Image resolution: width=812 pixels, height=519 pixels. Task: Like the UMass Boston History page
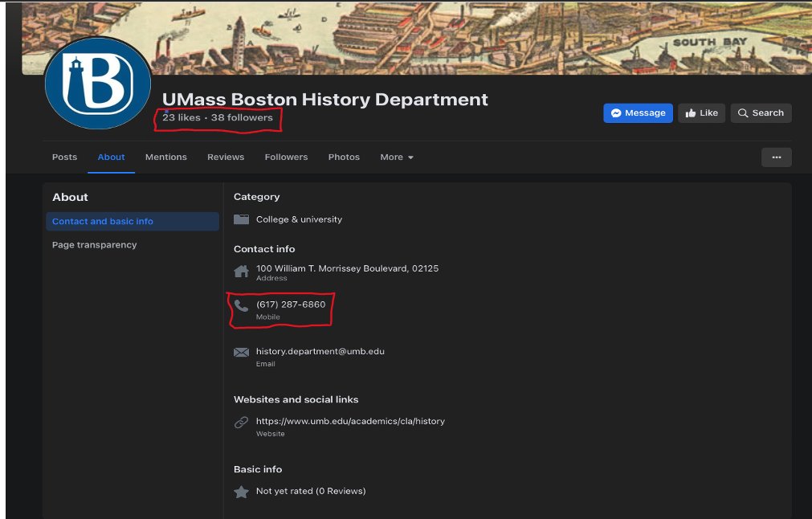[x=702, y=113]
